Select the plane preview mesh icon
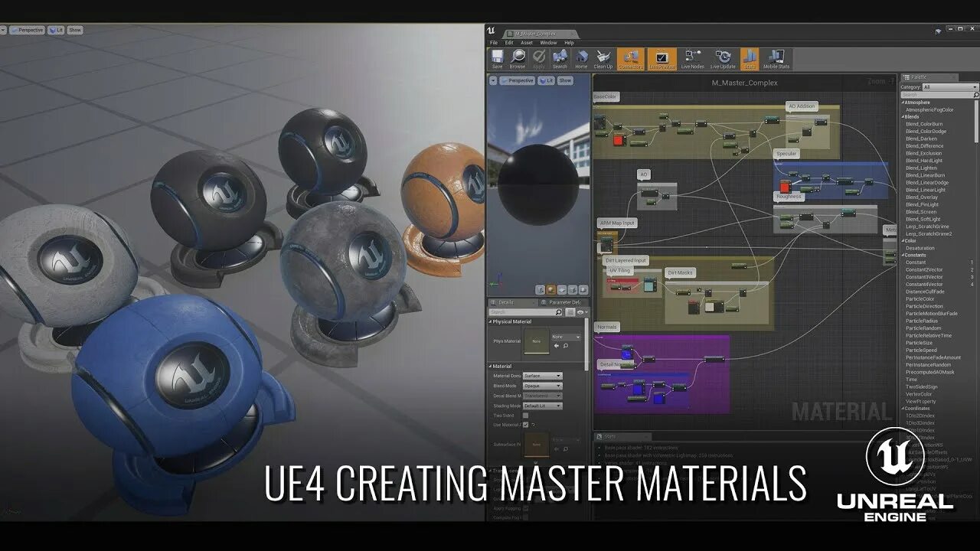This screenshot has width=980, height=551. 561,289
